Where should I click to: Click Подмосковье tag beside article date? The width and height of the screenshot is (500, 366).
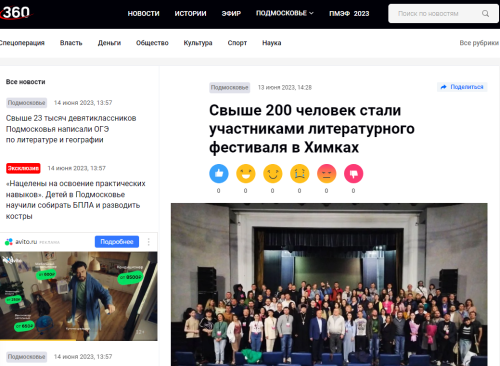point(230,87)
